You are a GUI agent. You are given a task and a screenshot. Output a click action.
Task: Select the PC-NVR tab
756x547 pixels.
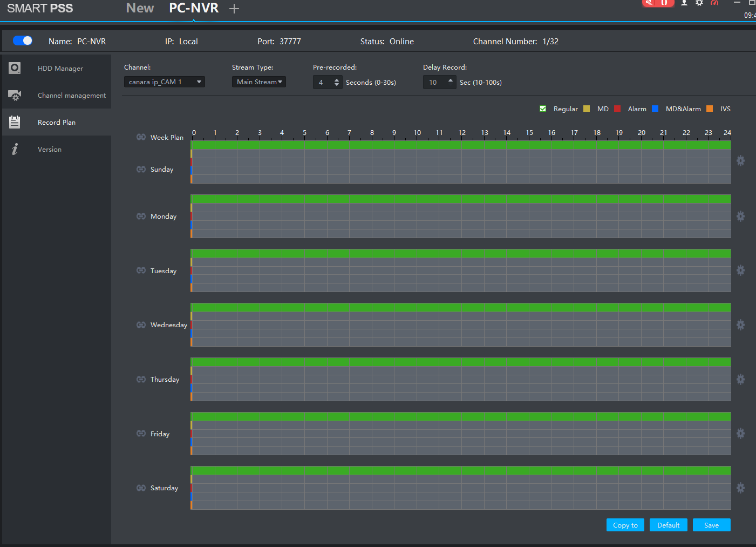point(193,9)
